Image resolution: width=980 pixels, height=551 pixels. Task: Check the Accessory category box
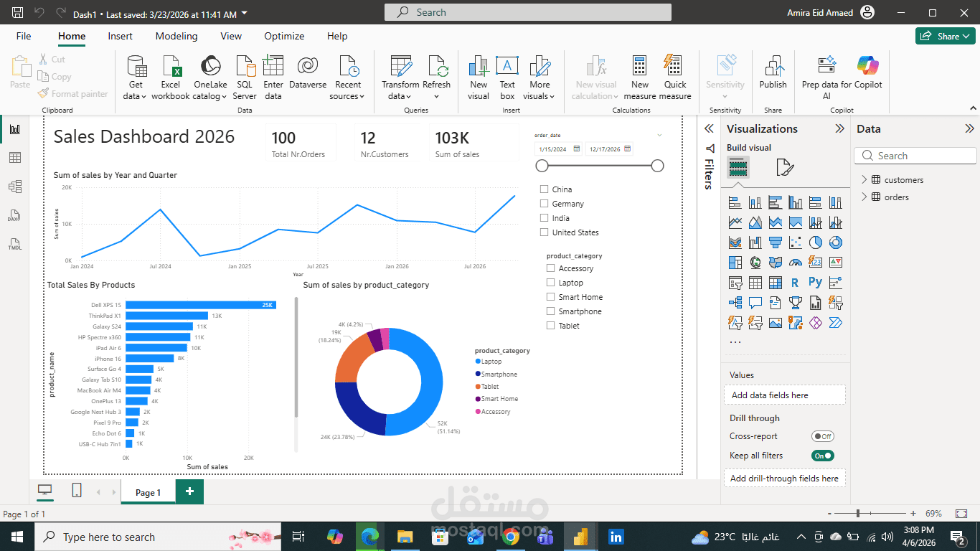pyautogui.click(x=551, y=268)
